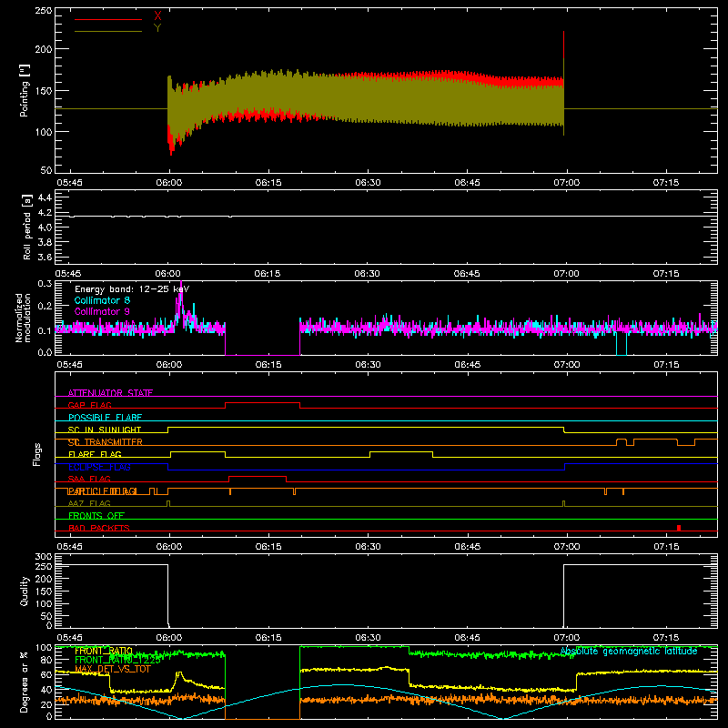Click the POSSIBLE_FLARE flag label
This screenshot has height=728, width=728.
point(105,418)
